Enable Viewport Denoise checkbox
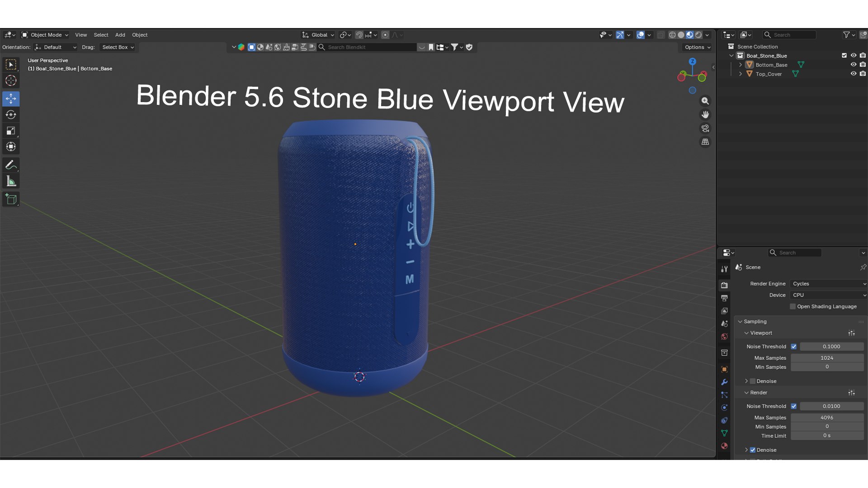The width and height of the screenshot is (868, 488). [x=753, y=381]
